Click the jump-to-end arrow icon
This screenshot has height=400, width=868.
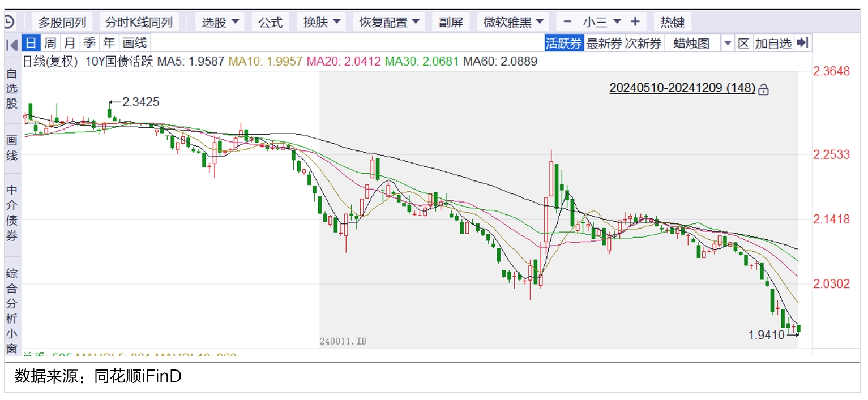(x=802, y=43)
